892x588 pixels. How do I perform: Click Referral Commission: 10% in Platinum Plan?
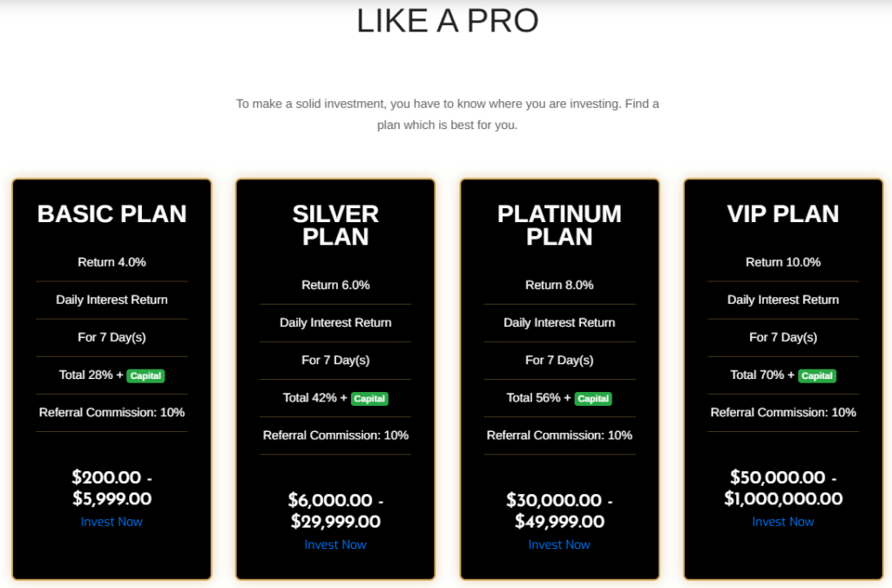coord(559,436)
